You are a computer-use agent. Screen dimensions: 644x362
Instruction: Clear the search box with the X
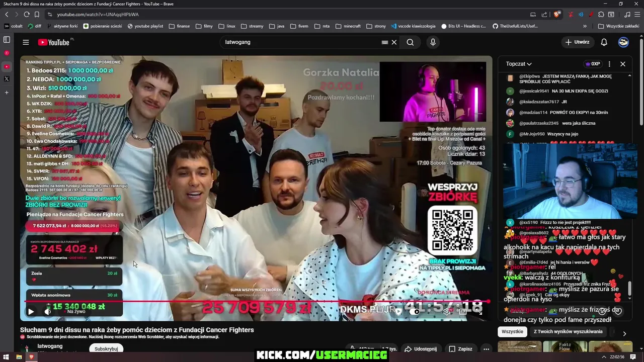[x=394, y=42]
